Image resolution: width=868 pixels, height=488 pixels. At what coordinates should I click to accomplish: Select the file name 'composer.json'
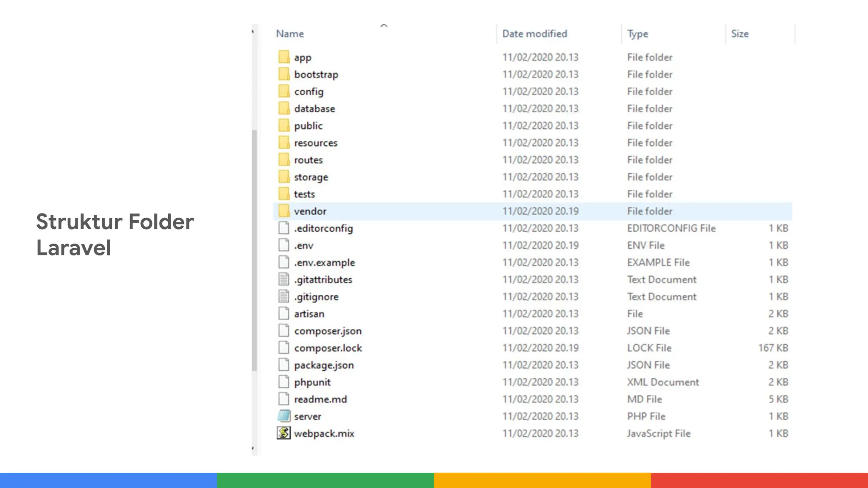[328, 331]
